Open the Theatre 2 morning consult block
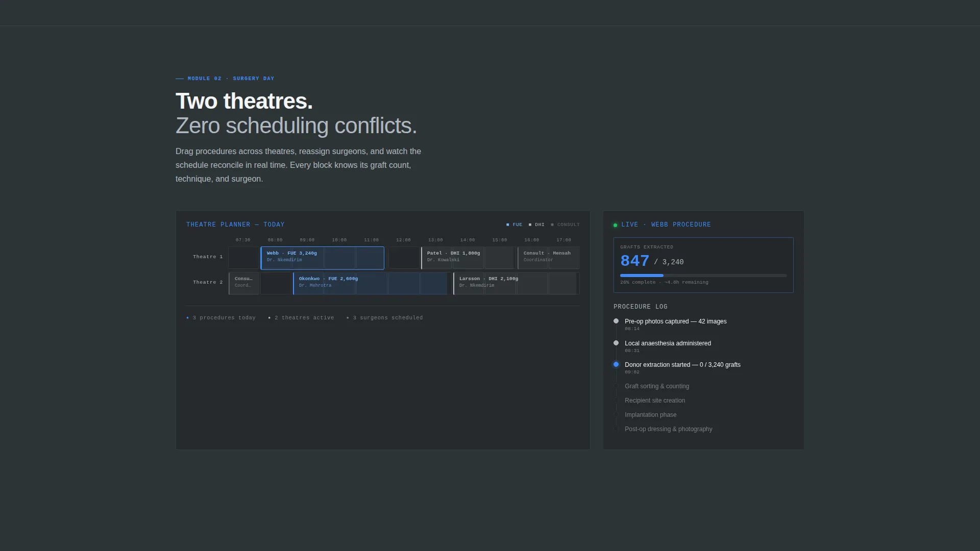This screenshot has width=980, height=551. pos(243,284)
